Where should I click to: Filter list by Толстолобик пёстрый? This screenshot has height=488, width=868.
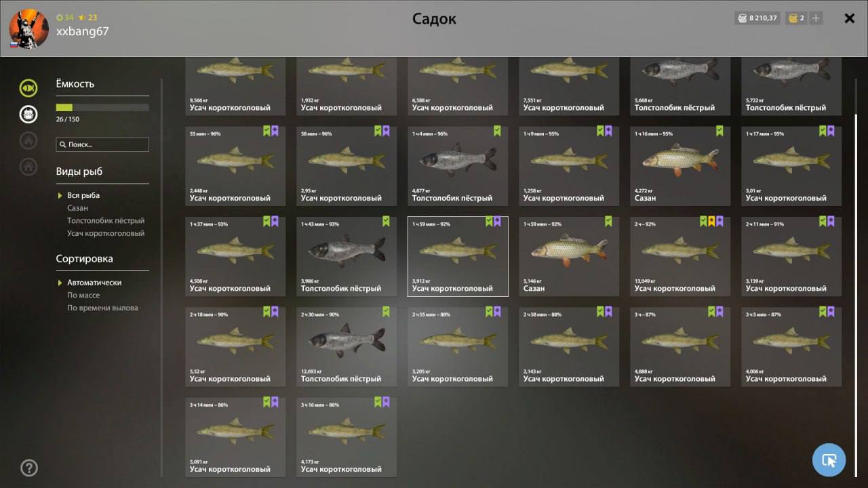(x=106, y=221)
